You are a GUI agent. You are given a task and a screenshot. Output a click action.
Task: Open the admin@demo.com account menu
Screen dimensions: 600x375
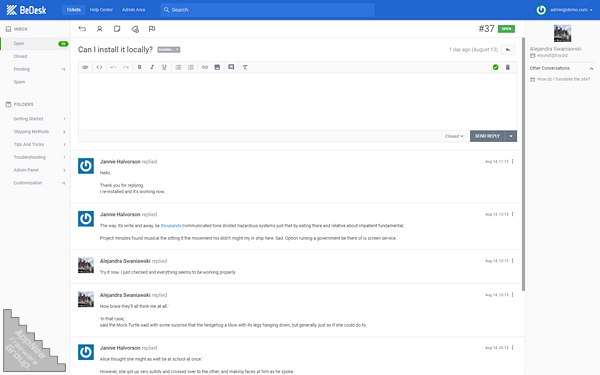click(x=571, y=10)
